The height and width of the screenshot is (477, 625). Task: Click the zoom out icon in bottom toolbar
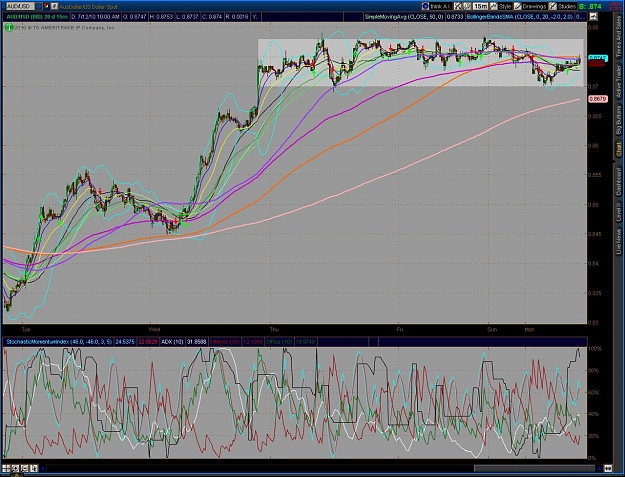[24, 468]
